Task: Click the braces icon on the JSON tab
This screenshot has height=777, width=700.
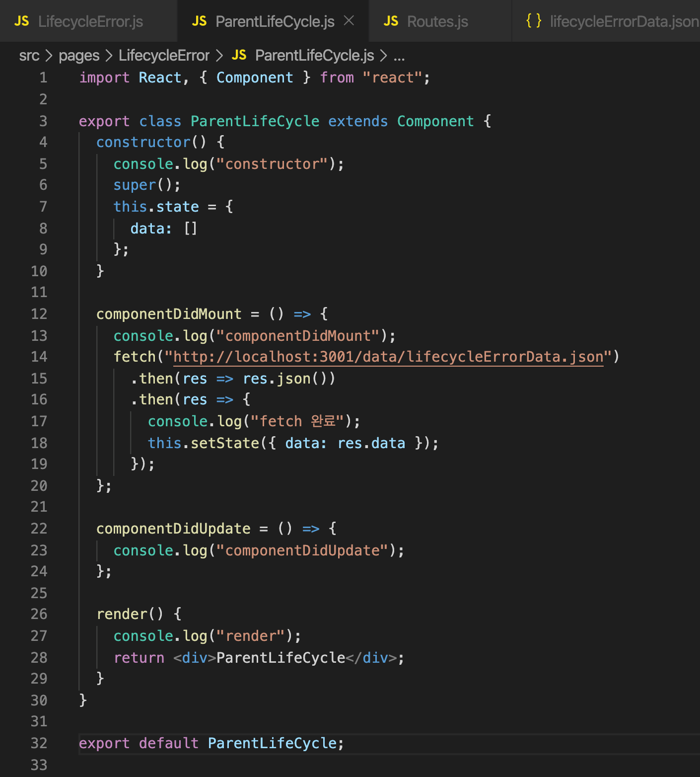Action: (534, 21)
